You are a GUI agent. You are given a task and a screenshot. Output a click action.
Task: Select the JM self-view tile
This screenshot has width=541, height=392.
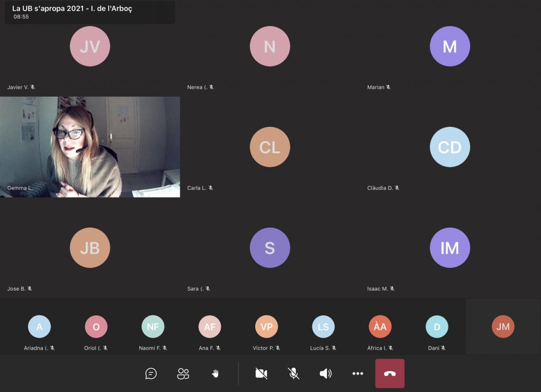(503, 326)
